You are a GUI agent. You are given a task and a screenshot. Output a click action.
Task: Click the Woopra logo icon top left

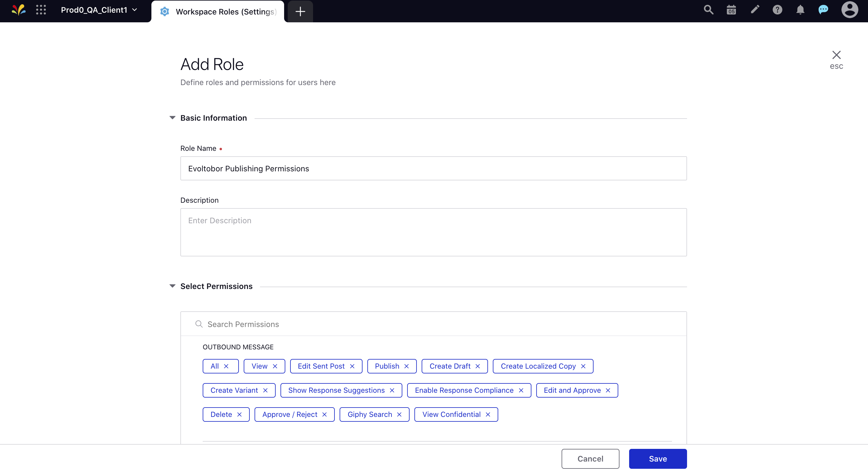(17, 10)
